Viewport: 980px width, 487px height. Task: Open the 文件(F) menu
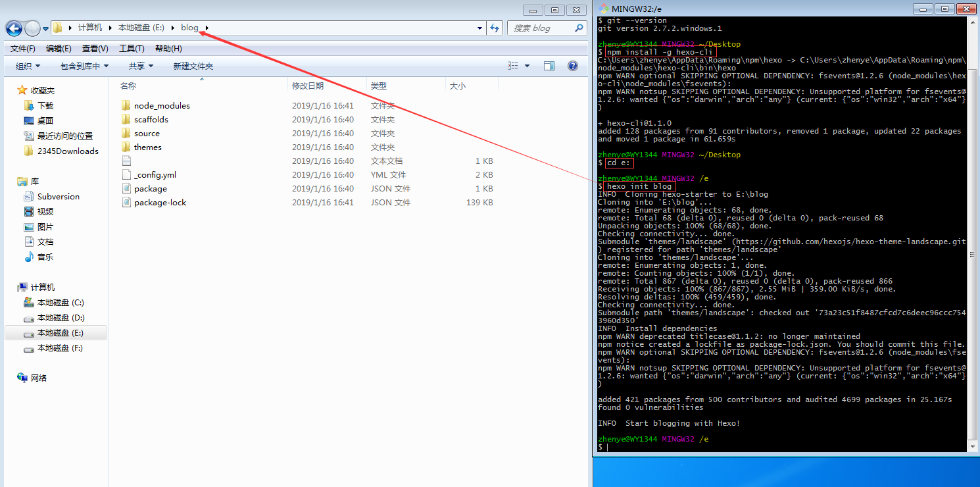(23, 49)
